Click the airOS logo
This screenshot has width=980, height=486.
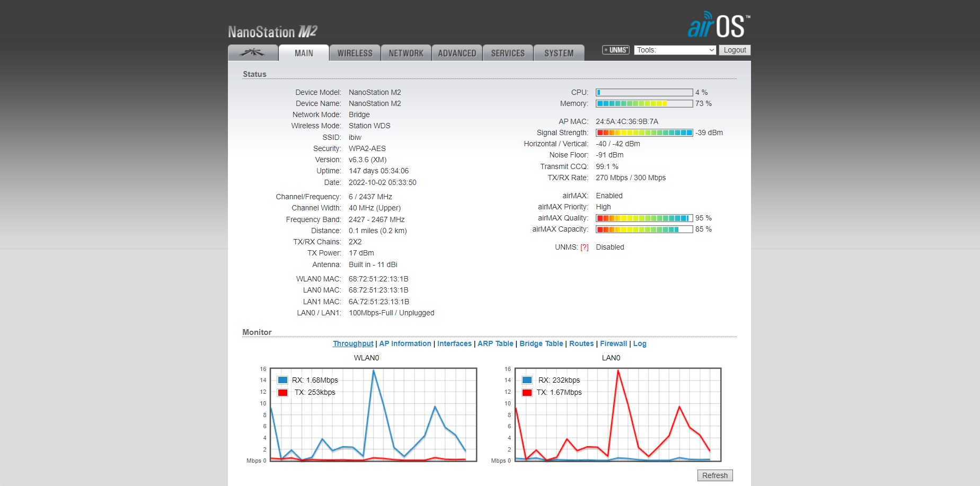coord(719,25)
